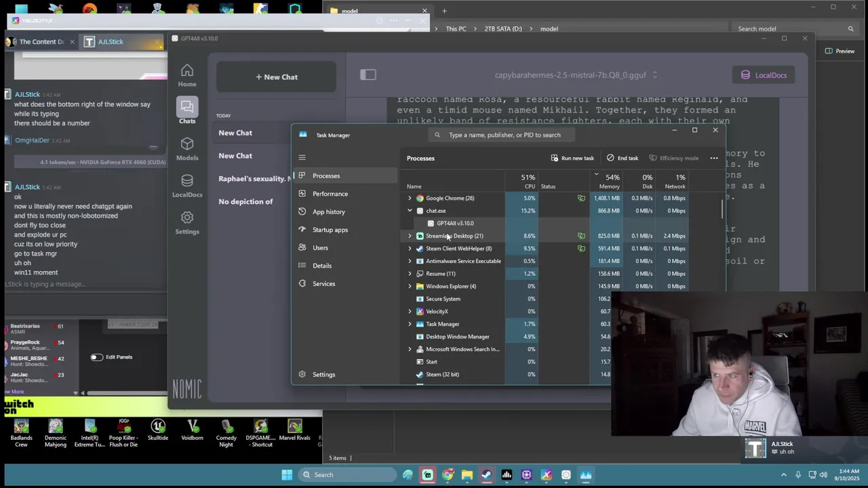Screen dimensions: 868x488
Task: Select AJLStick chat tab
Action: click(x=121, y=42)
